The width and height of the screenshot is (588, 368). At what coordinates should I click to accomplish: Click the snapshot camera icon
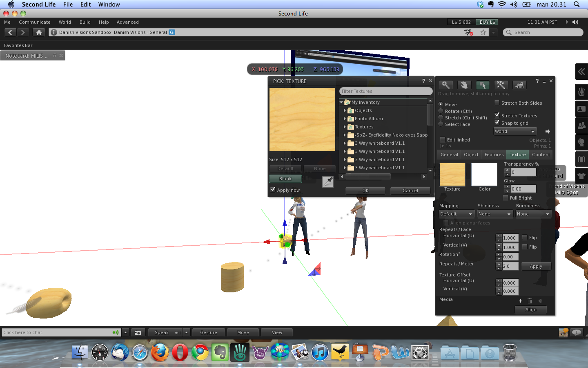[138, 332]
